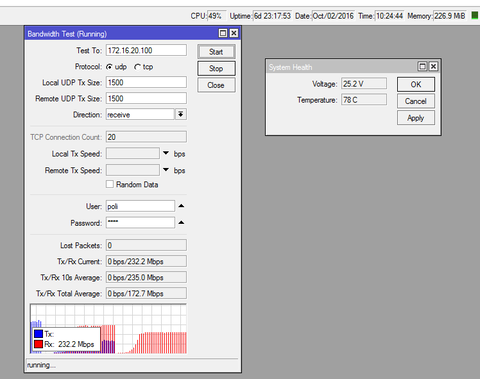This screenshot has height=379, width=480.
Task: Click Apply in System Health window
Action: click(416, 118)
